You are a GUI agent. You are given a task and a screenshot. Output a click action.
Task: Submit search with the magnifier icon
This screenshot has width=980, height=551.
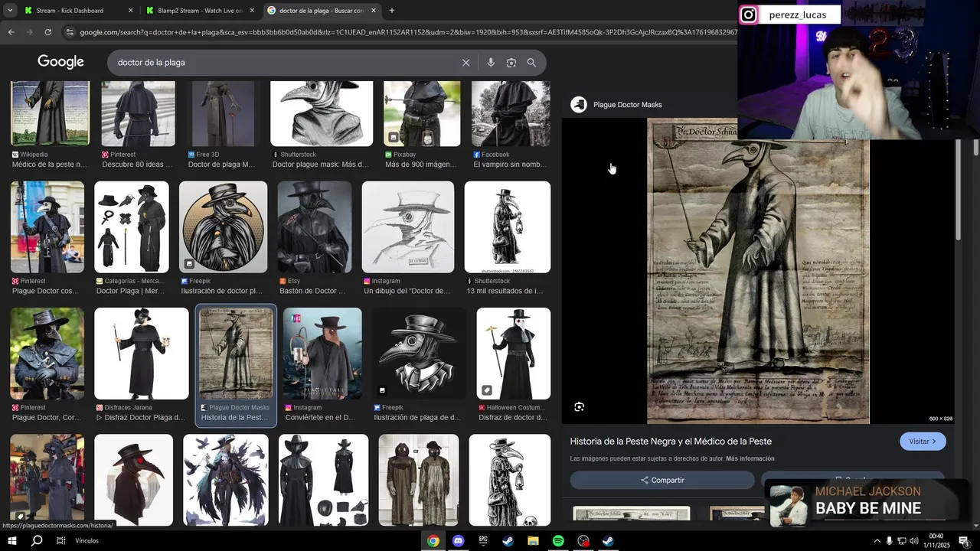(x=531, y=63)
